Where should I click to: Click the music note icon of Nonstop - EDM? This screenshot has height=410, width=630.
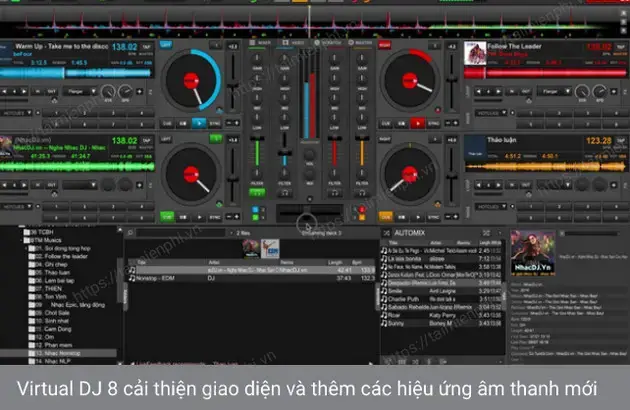(x=132, y=278)
